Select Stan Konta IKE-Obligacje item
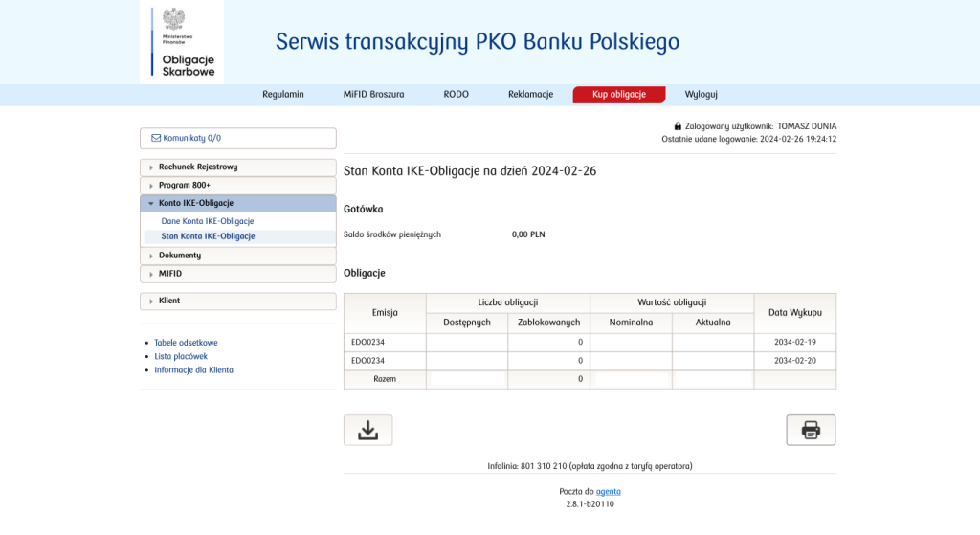Screen dimensions: 980x535 point(208,236)
